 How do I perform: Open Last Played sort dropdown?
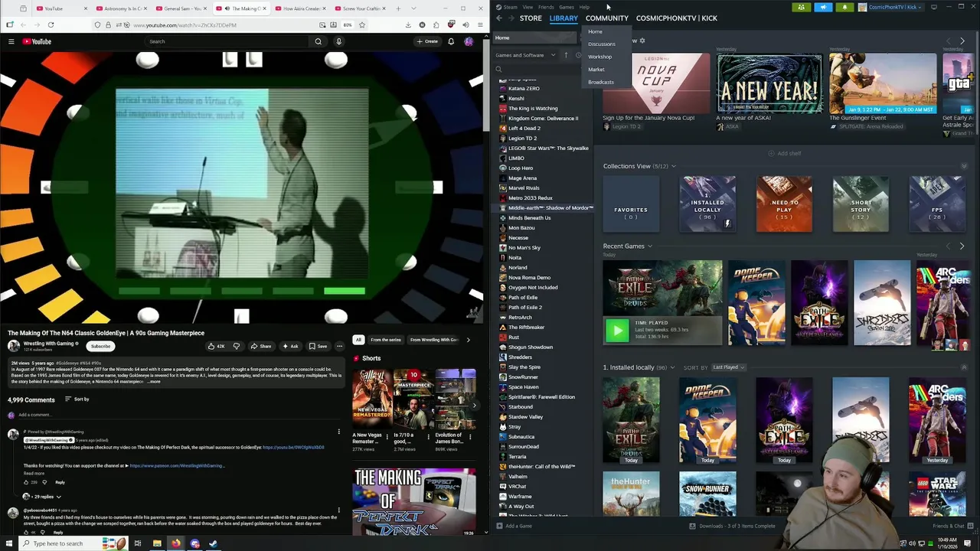pos(728,367)
